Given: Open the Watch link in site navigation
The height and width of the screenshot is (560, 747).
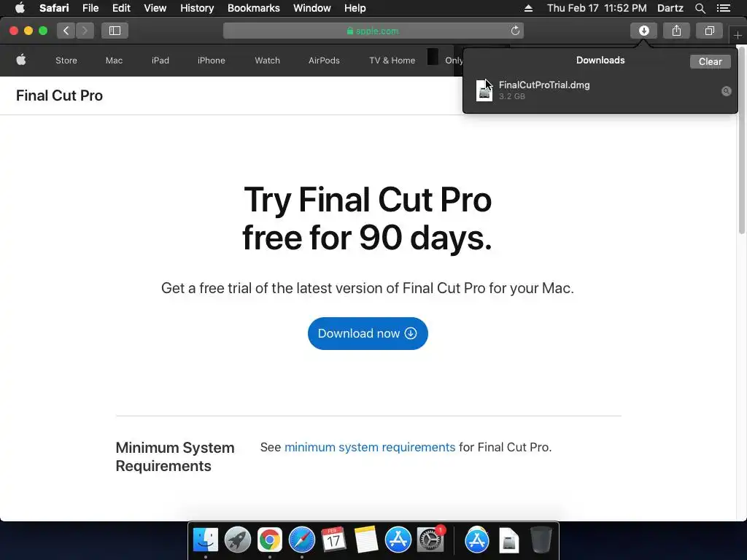Looking at the screenshot, I should (267, 61).
